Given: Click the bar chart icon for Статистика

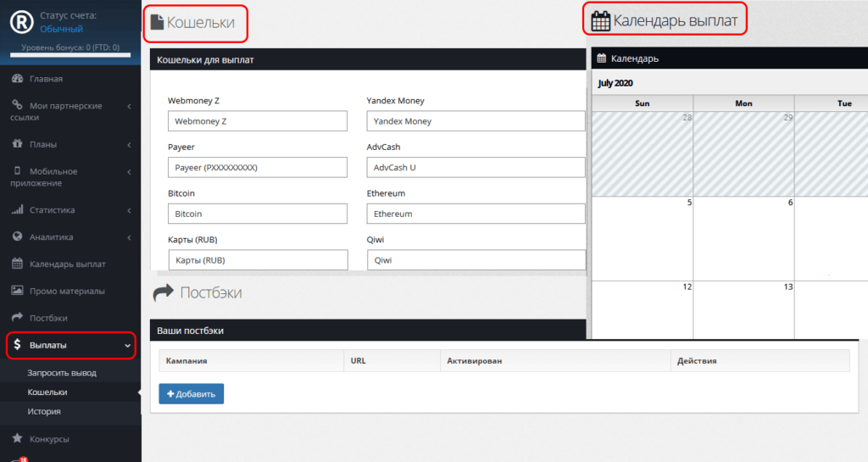Looking at the screenshot, I should click(x=17, y=210).
